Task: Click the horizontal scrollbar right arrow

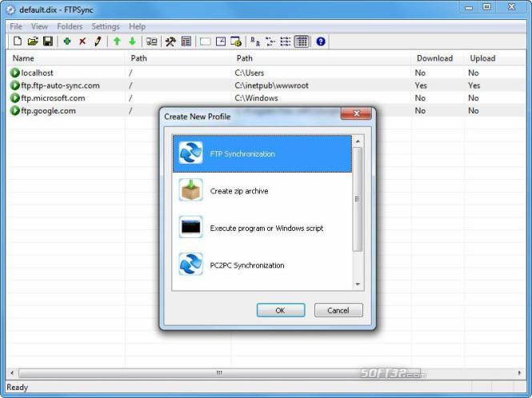Action: [x=519, y=373]
